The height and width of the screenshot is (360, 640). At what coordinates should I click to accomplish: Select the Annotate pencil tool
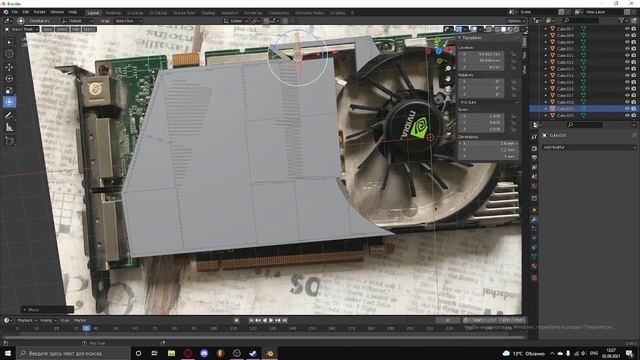coord(9,116)
